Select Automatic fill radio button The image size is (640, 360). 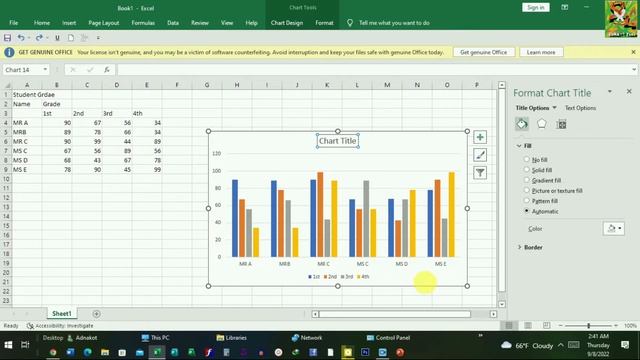tap(527, 211)
